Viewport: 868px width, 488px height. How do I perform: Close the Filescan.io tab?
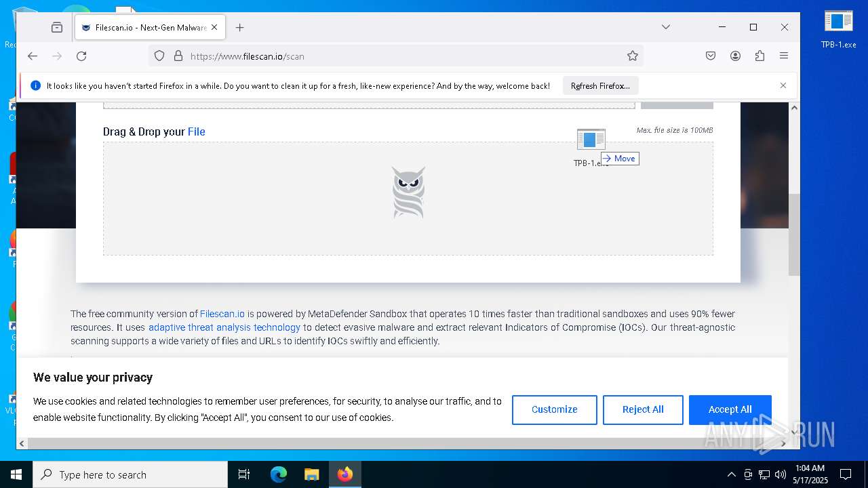coord(214,28)
